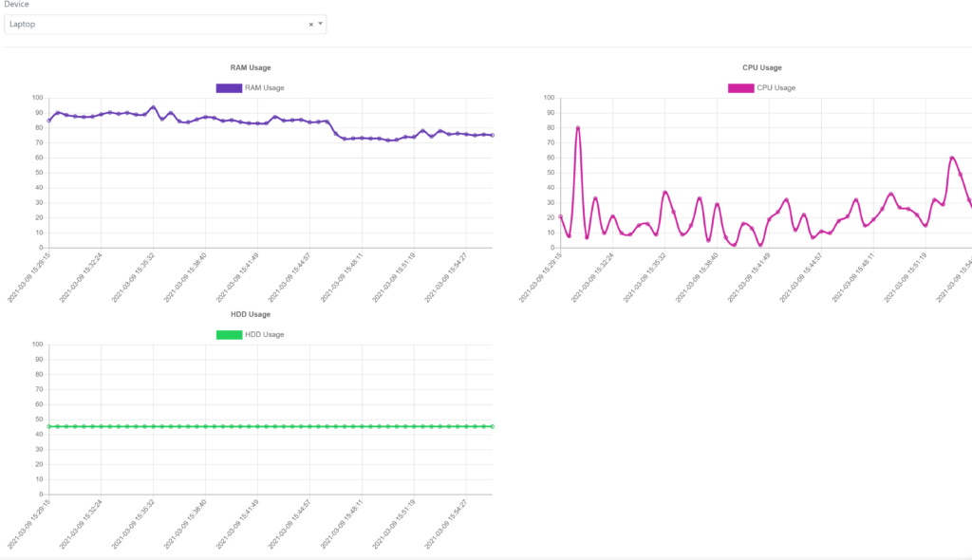The height and width of the screenshot is (560, 972).
Task: Click RAM chart x-axis label 15:54:27
Action: click(446, 278)
